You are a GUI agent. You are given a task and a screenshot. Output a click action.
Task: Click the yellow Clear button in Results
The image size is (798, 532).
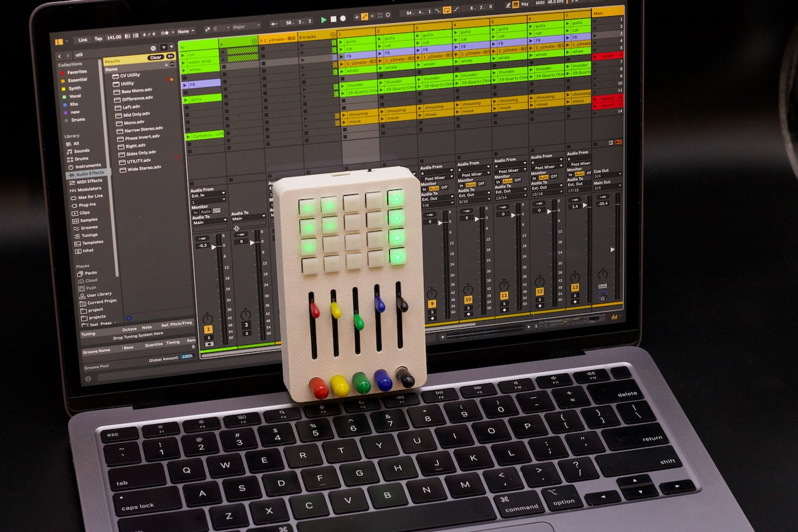tap(156, 57)
